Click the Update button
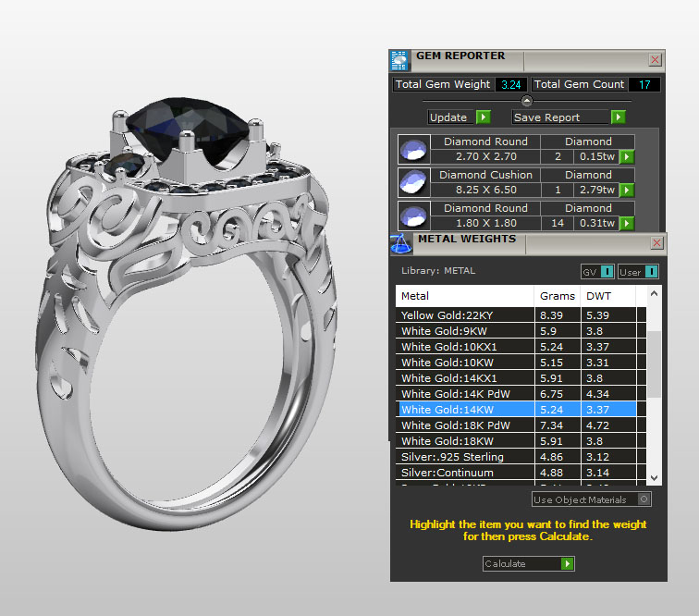This screenshot has width=699, height=616. [460, 117]
